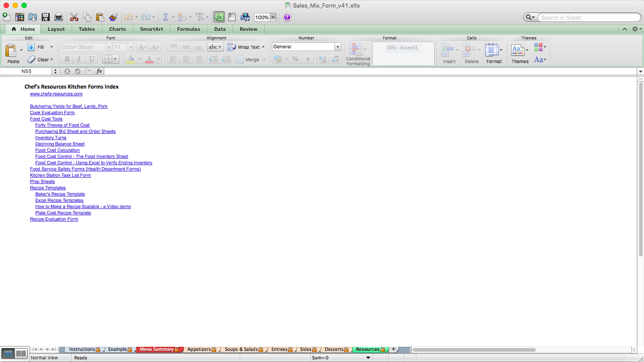Follow the www.chefs-resources.com hyperlink
Viewport: 644px width, 362px height.
(x=56, y=94)
